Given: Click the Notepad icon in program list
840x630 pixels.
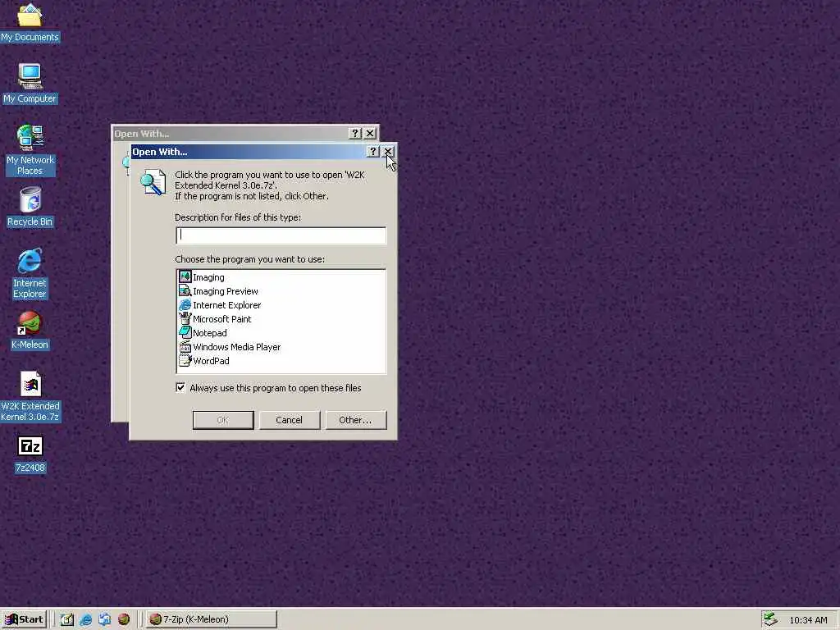Looking at the screenshot, I should [x=185, y=333].
